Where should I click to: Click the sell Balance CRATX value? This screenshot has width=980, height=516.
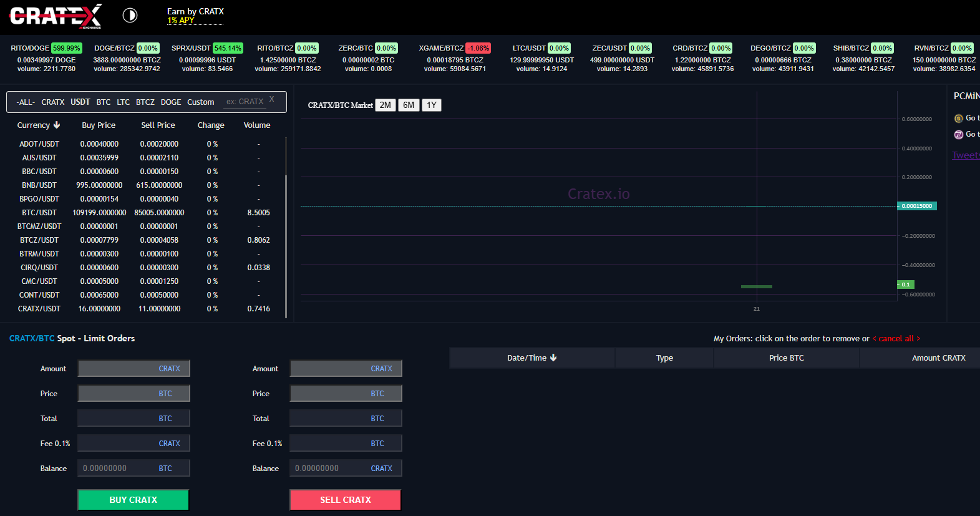(346, 468)
